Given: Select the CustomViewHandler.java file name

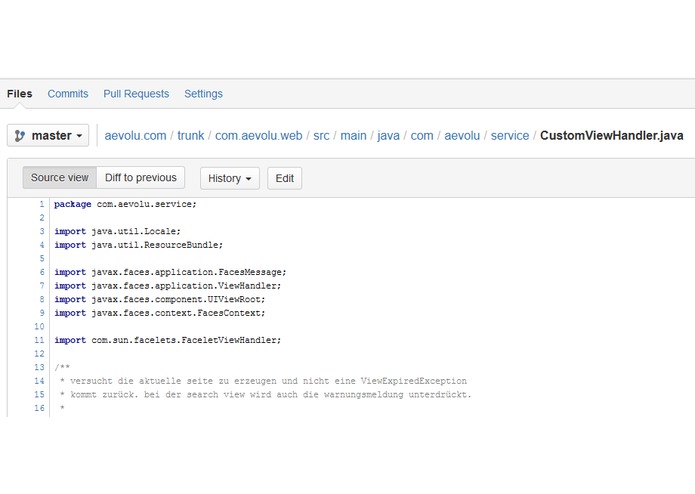Looking at the screenshot, I should click(x=611, y=136).
